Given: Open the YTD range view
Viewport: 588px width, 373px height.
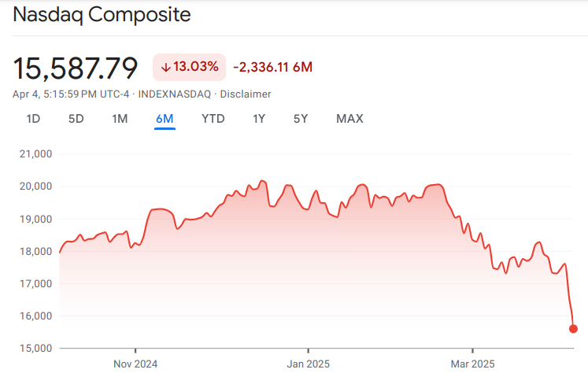Looking at the screenshot, I should [213, 119].
